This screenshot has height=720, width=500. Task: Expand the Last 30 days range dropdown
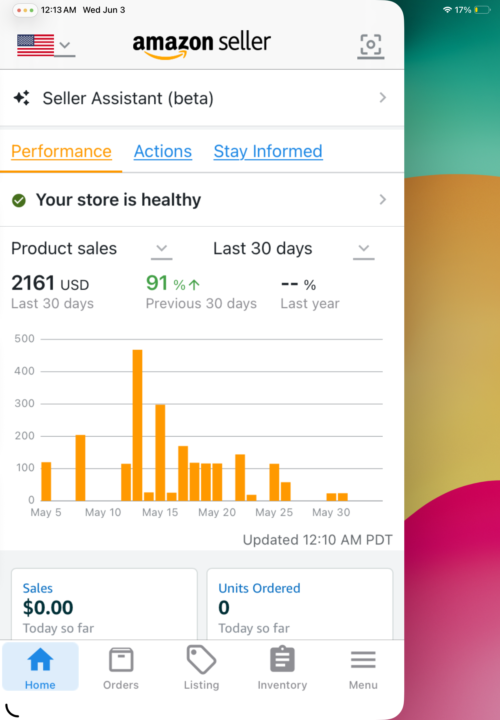coord(364,249)
